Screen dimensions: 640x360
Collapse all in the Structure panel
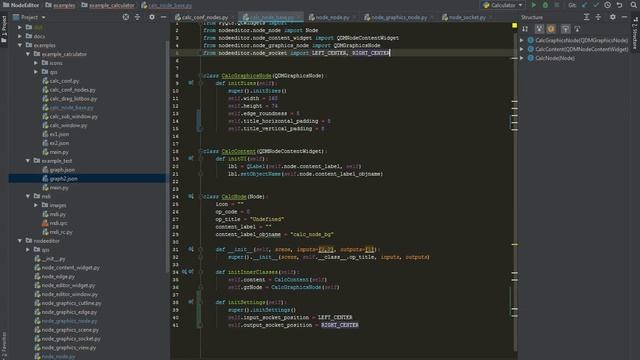click(598, 17)
